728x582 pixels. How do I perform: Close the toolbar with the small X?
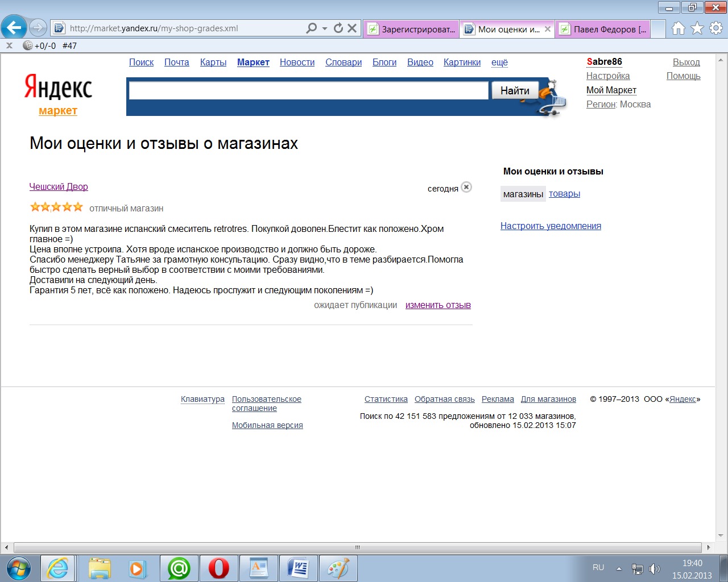[9, 45]
